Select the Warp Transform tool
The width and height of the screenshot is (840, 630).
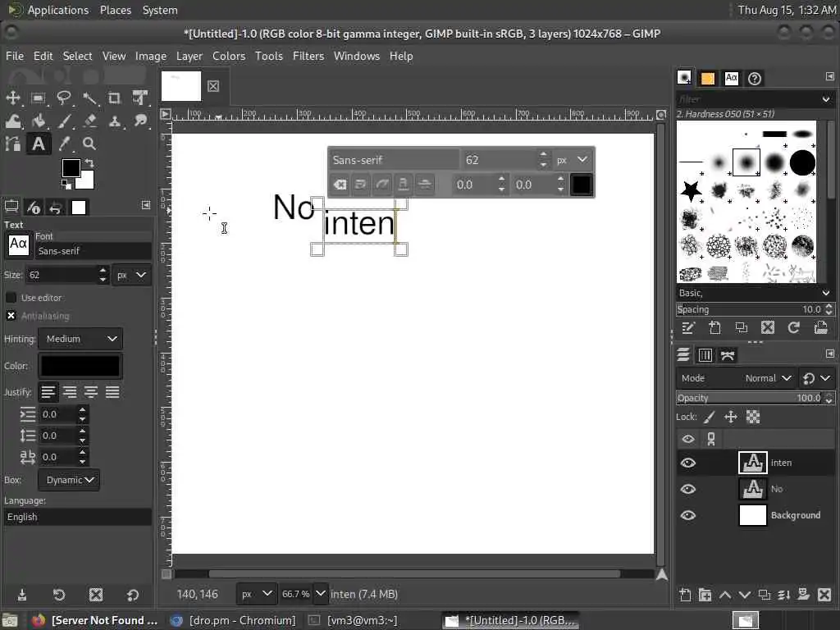pos(13,121)
